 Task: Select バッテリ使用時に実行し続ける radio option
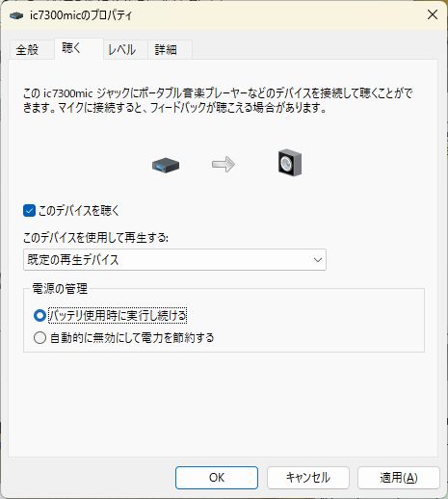[x=40, y=316]
